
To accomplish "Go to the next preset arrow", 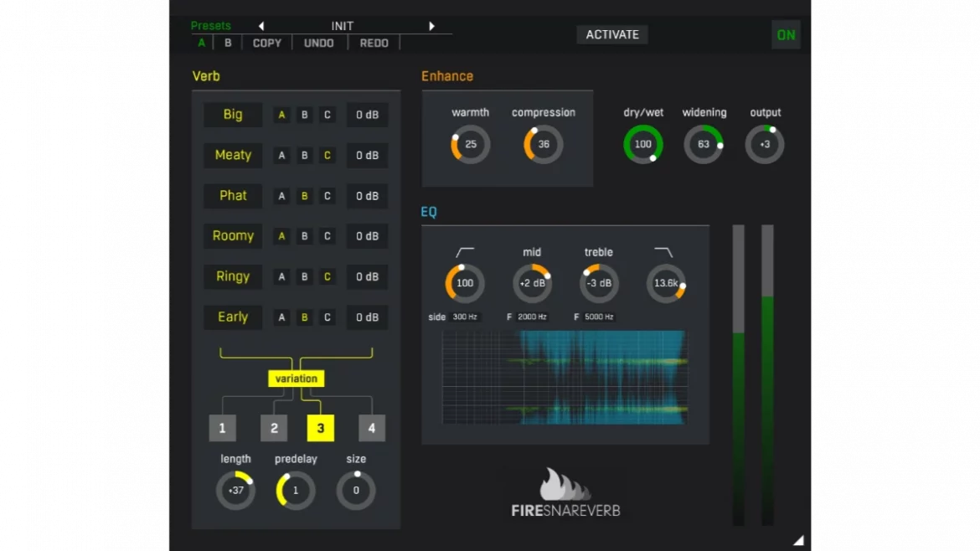I will coord(431,26).
